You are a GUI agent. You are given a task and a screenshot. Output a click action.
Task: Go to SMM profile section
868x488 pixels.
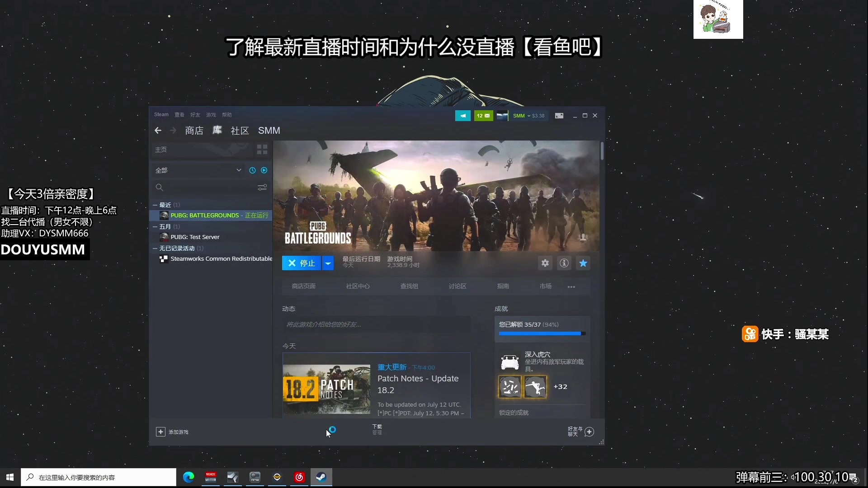click(269, 131)
